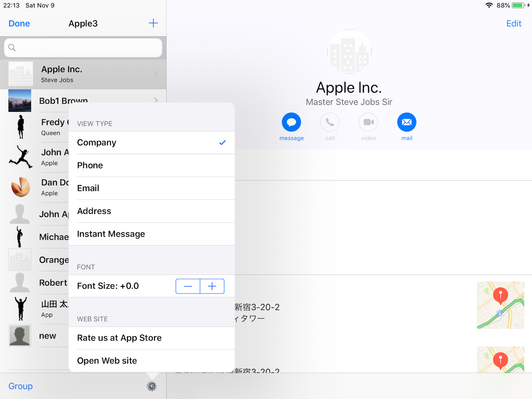This screenshot has width=532, height=399.
Task: Open first map thumbnail with red pin
Action: pyautogui.click(x=500, y=305)
